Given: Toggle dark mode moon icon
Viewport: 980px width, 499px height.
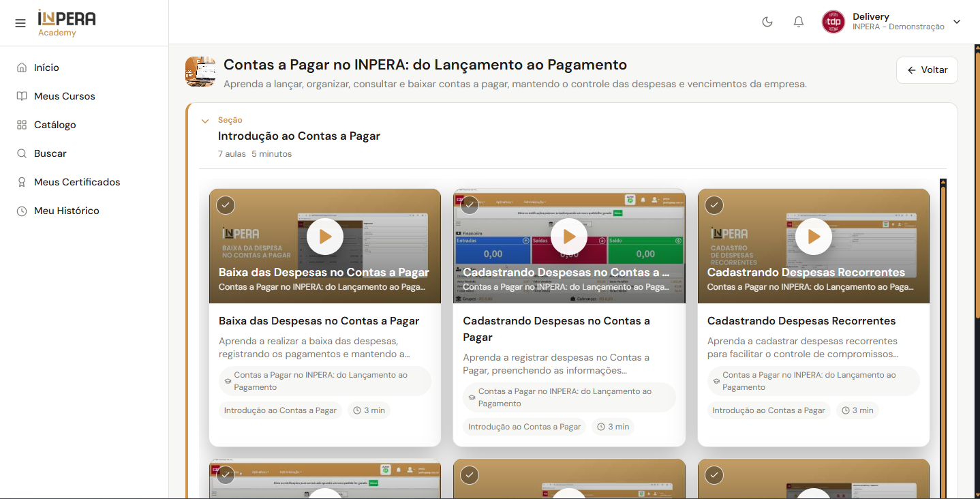Looking at the screenshot, I should [767, 22].
